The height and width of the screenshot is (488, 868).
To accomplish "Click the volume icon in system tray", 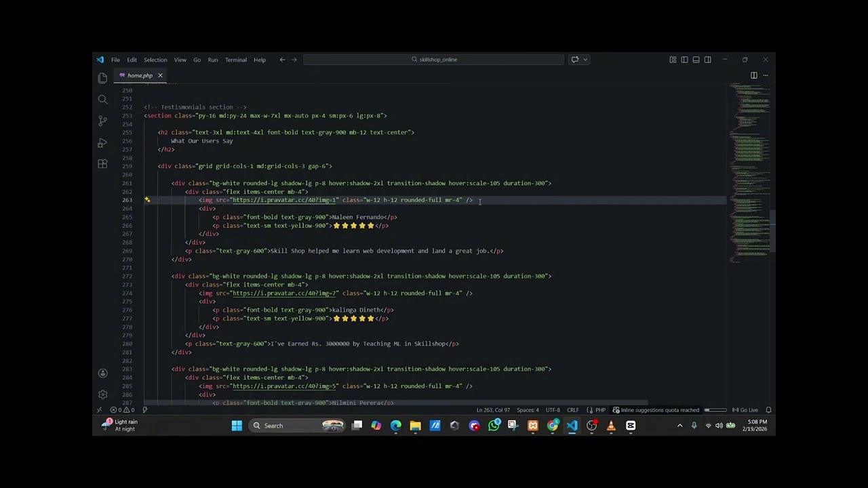I will tap(719, 426).
